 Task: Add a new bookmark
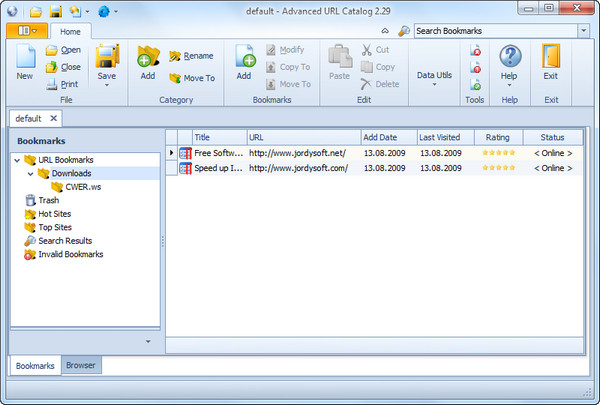tap(244, 62)
